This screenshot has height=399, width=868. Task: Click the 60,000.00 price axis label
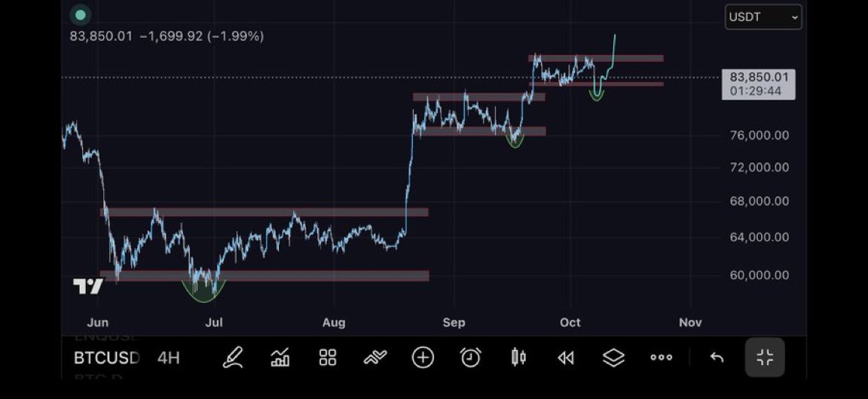click(759, 275)
